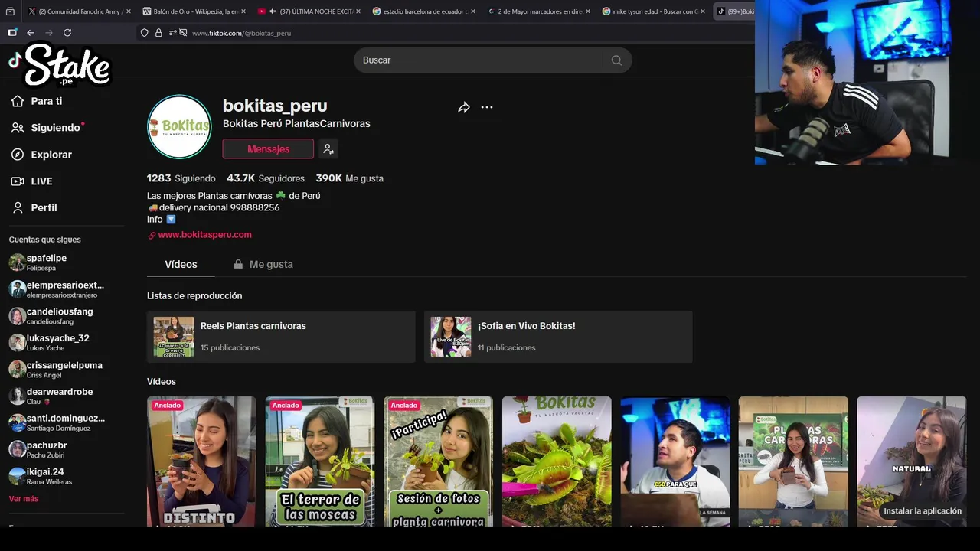Open the Venus flytrap close-up video
980x551 pixels.
557,461
